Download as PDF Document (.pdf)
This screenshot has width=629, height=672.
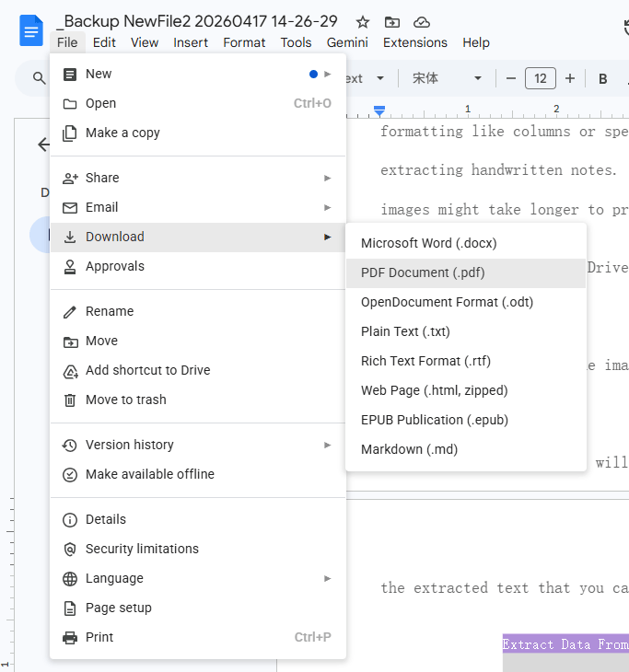(466, 273)
